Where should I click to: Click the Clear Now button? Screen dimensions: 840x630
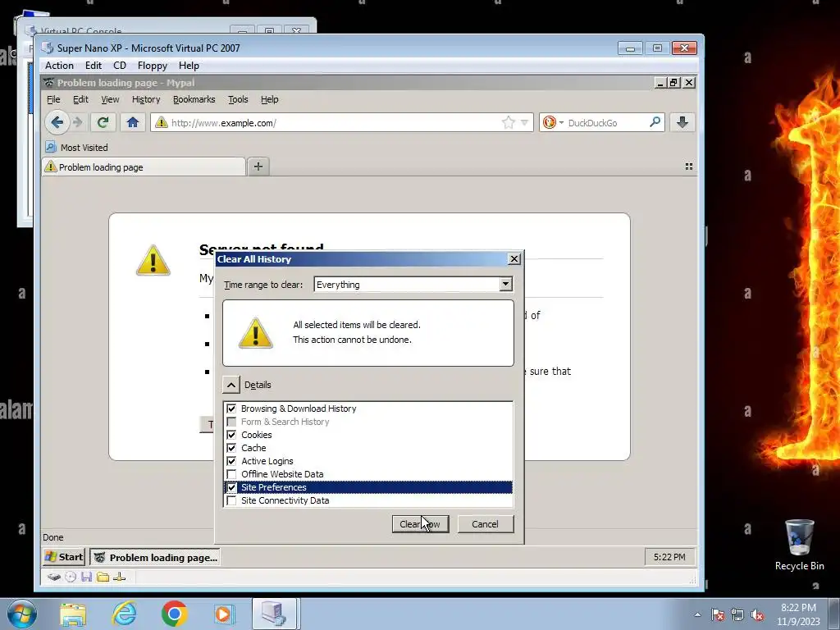[x=420, y=524]
